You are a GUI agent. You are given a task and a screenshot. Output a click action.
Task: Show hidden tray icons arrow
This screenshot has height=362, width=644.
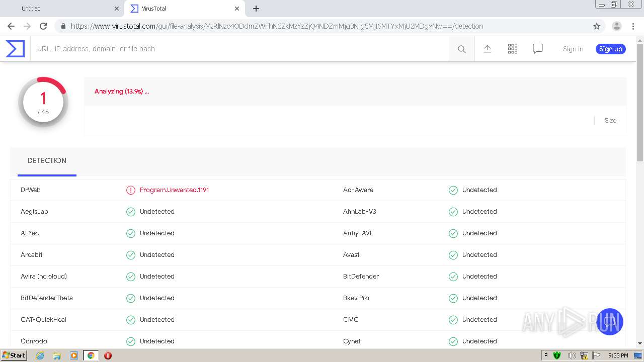pyautogui.click(x=546, y=355)
